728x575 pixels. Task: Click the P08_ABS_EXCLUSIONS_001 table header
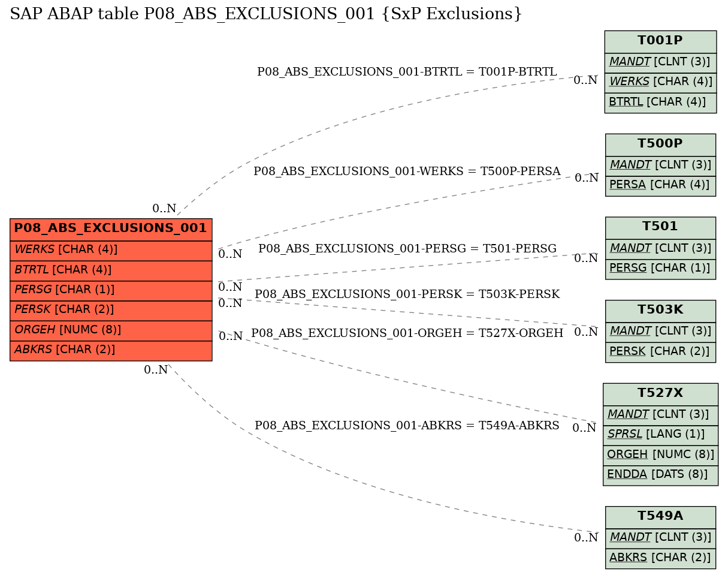point(111,230)
